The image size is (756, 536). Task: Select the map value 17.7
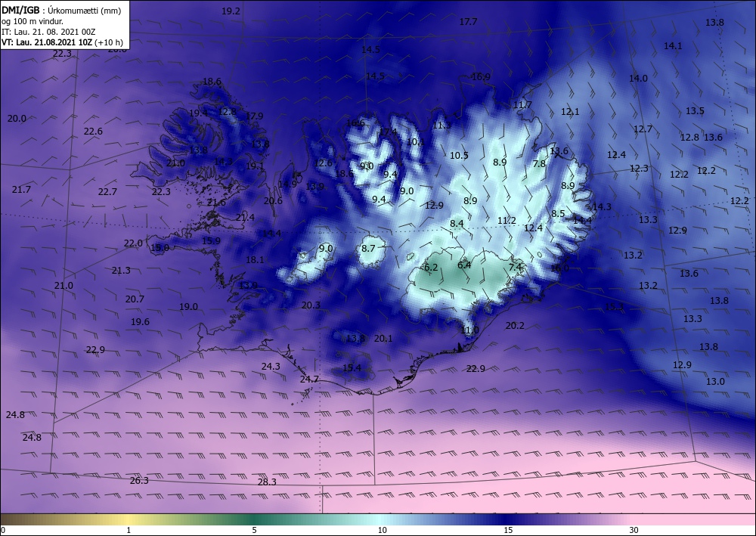tap(468, 22)
